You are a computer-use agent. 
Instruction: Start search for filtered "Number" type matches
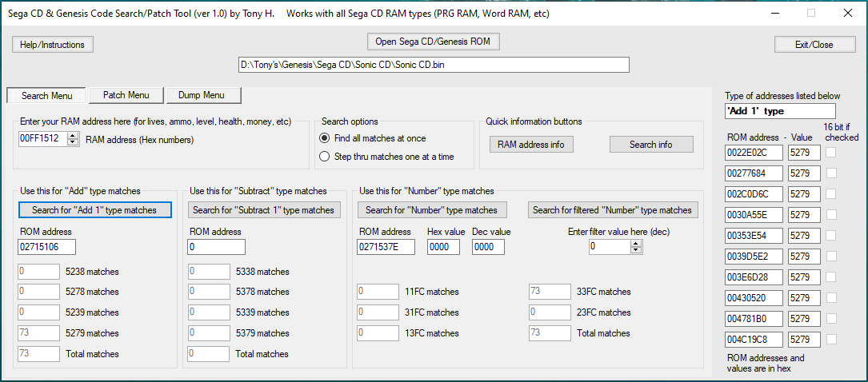coord(612,210)
